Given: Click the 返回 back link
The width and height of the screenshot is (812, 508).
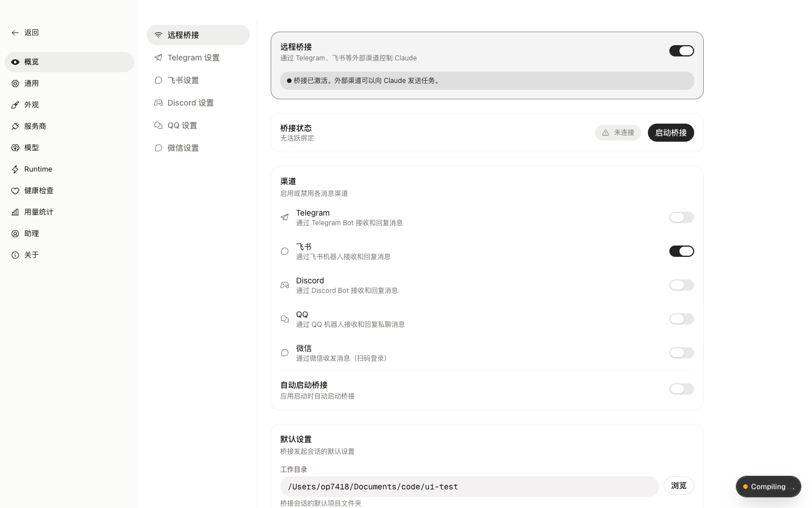Looking at the screenshot, I should 25,33.
